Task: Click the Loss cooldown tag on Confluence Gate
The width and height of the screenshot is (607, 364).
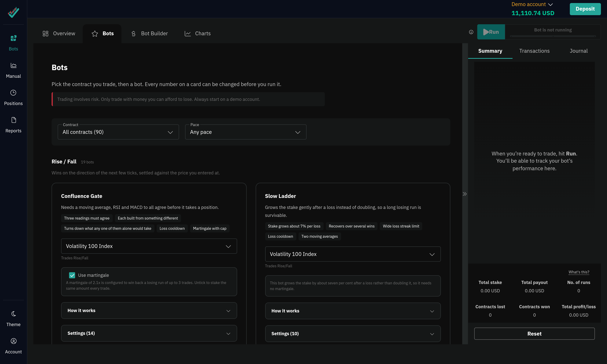Action: [x=172, y=228]
